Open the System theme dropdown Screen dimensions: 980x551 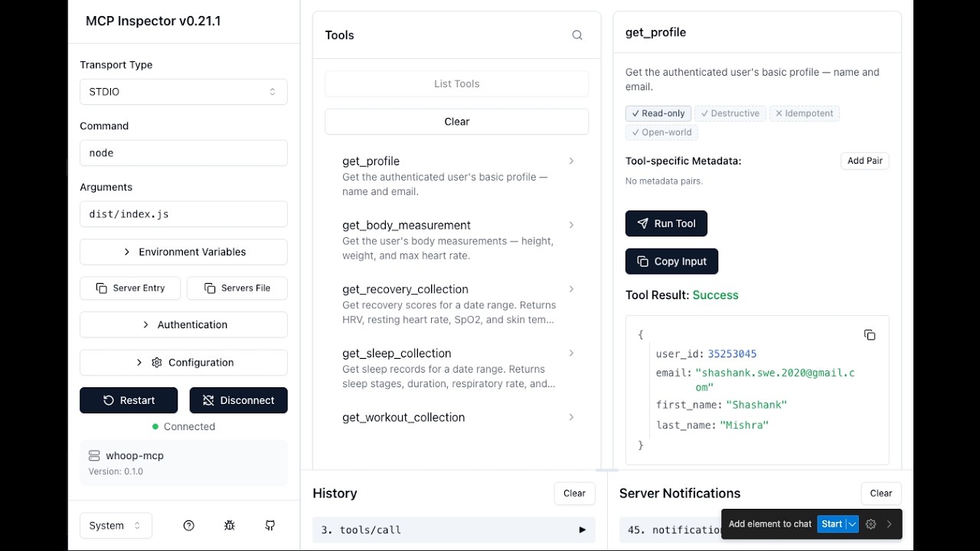(116, 526)
